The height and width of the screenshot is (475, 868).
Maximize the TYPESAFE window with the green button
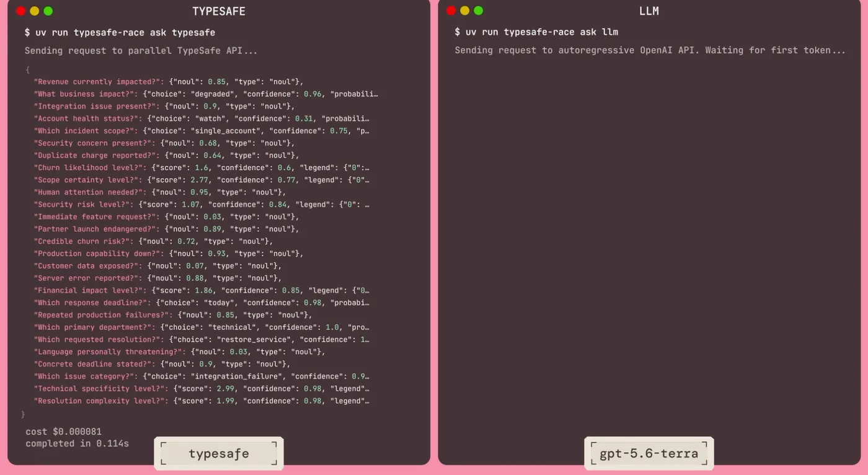[48, 11]
